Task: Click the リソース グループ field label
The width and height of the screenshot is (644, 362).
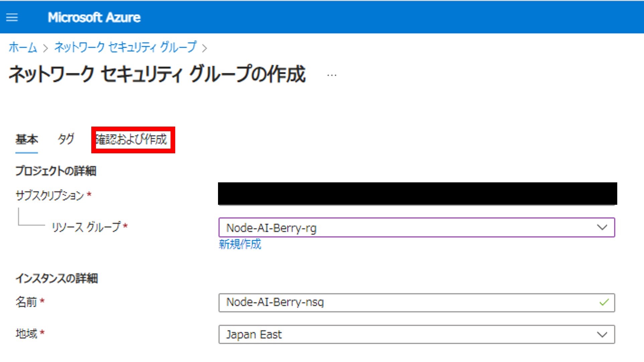Action: (86, 227)
